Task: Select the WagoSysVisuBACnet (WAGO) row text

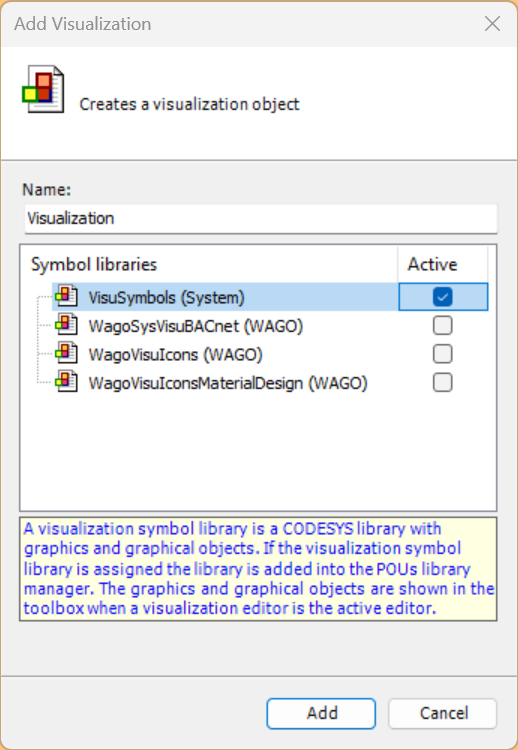Action: coord(196,326)
